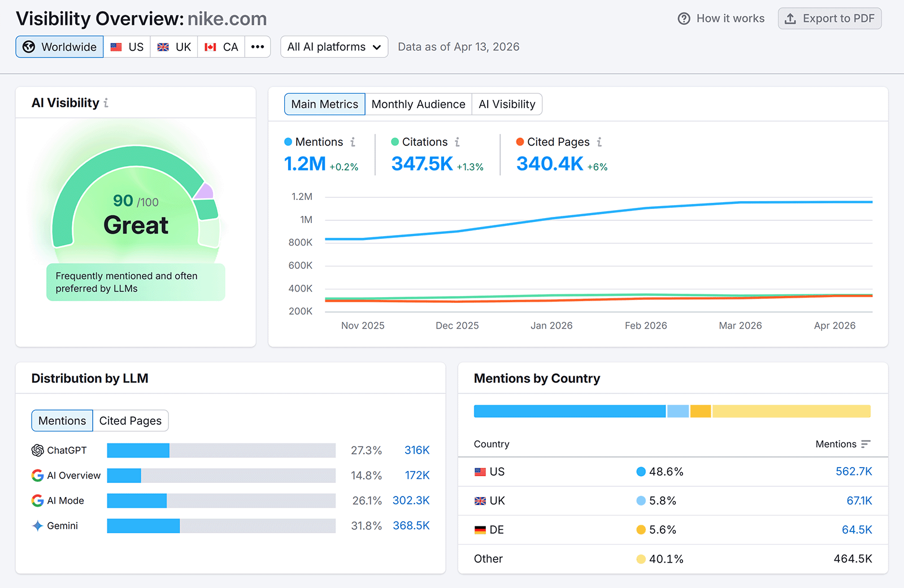Click the Worldwide globe icon
The image size is (904, 588).
28,47
